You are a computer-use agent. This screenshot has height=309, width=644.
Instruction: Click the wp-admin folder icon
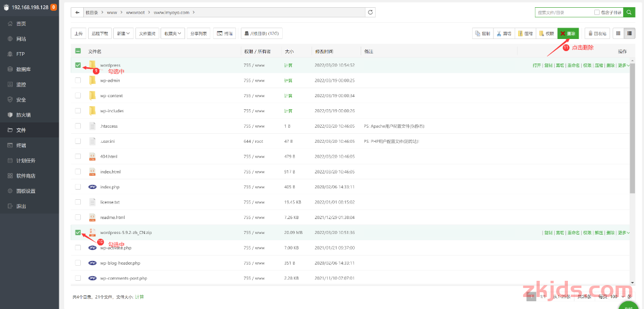click(x=92, y=80)
